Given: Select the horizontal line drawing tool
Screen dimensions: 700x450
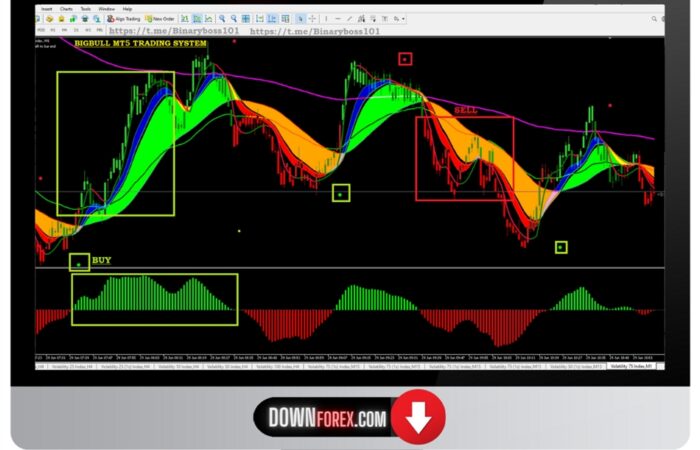Looking at the screenshot, I should click(x=338, y=19).
